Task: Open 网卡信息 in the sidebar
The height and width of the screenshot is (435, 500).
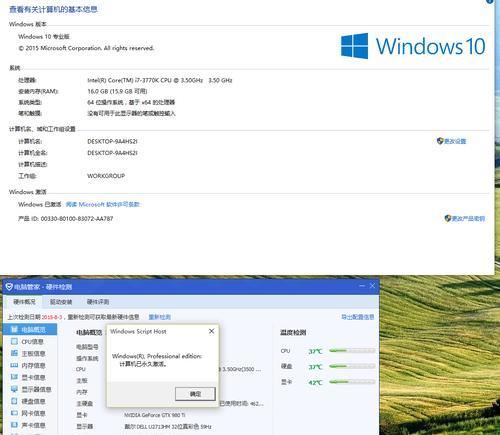Action: pos(28,413)
